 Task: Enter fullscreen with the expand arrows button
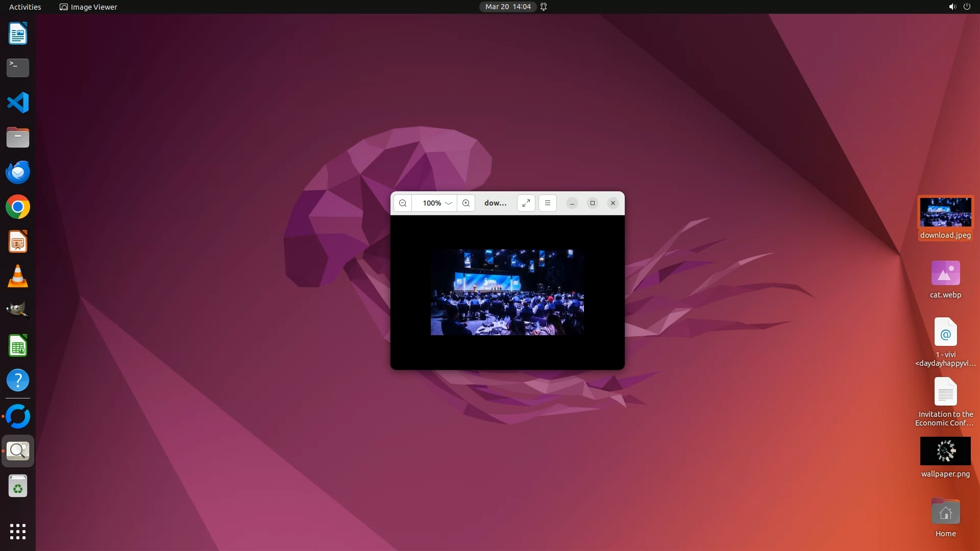(526, 203)
